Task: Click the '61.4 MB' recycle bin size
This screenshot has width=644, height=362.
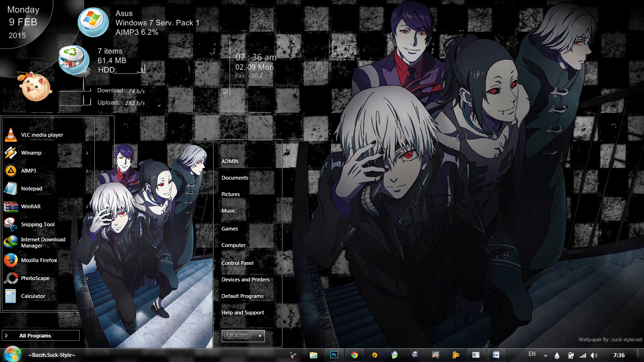Action: tap(112, 60)
